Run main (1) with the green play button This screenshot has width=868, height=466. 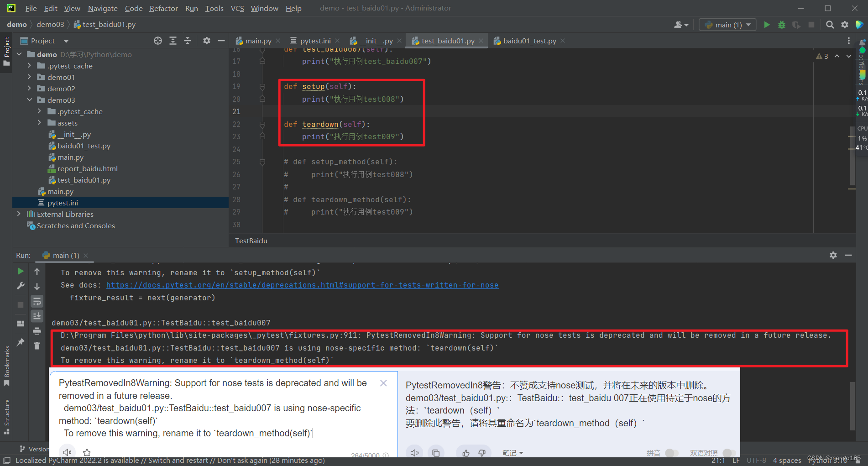[767, 25]
